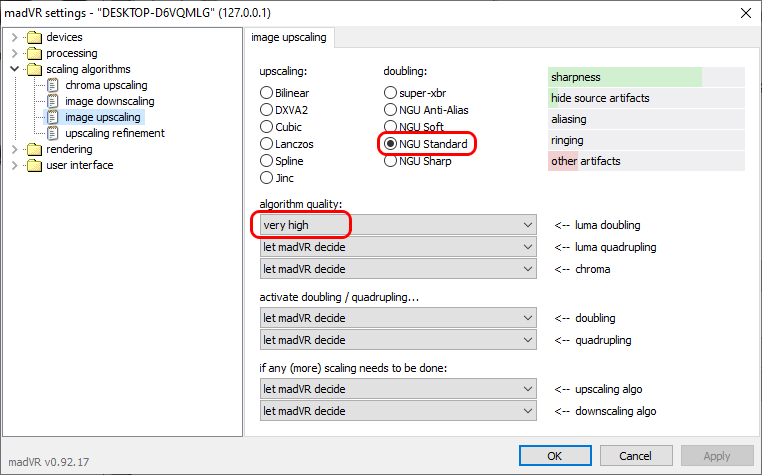762x475 pixels.
Task: Expand the devices tree node
Action: pyautogui.click(x=14, y=37)
